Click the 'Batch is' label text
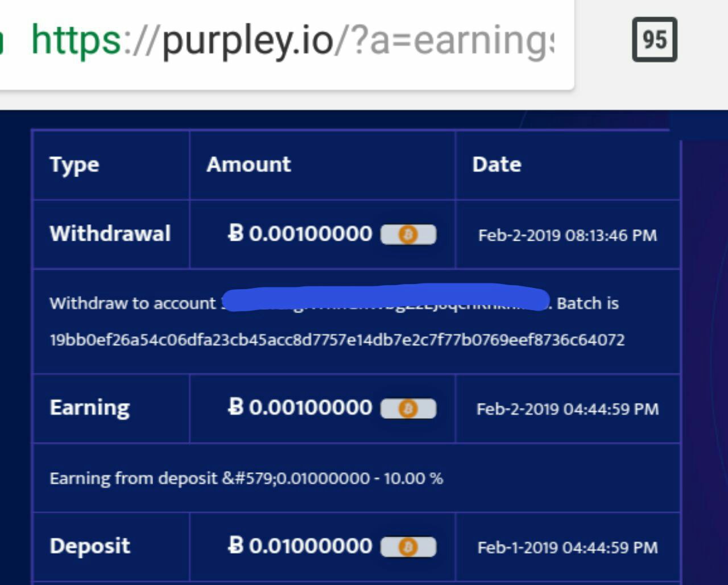Screen dimensions: 728x585 (x=588, y=303)
